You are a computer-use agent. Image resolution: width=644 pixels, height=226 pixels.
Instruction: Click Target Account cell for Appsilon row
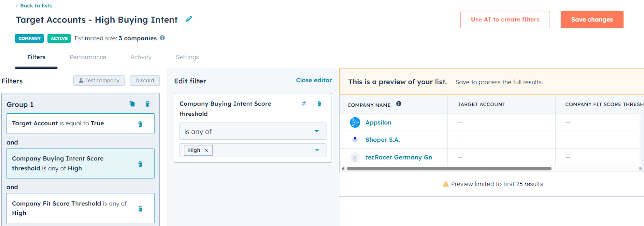click(502, 122)
